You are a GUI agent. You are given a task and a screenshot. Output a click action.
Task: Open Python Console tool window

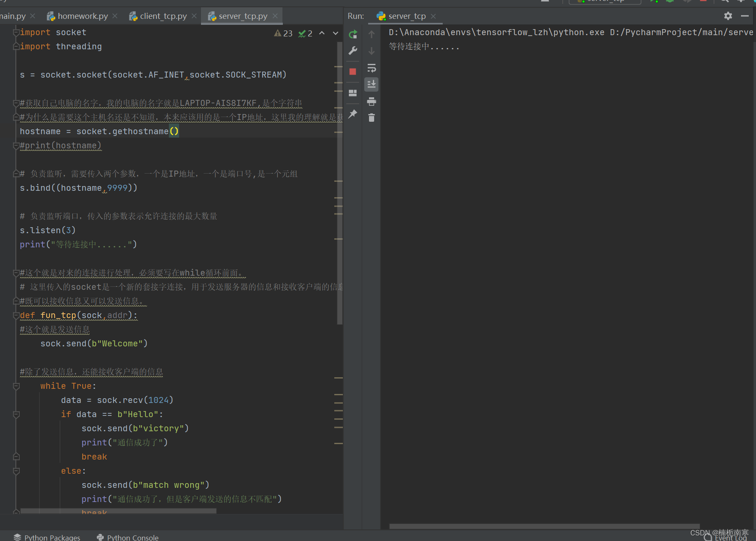tap(128, 537)
